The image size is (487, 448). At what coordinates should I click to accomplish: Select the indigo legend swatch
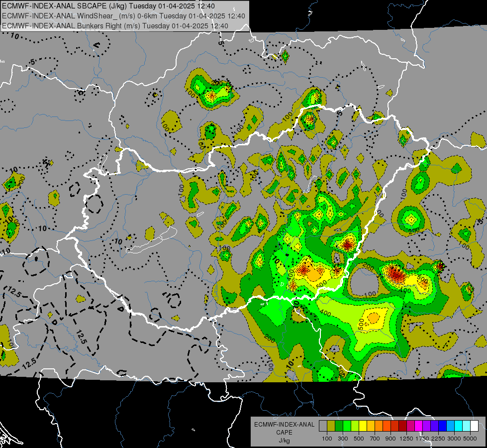(x=434, y=426)
